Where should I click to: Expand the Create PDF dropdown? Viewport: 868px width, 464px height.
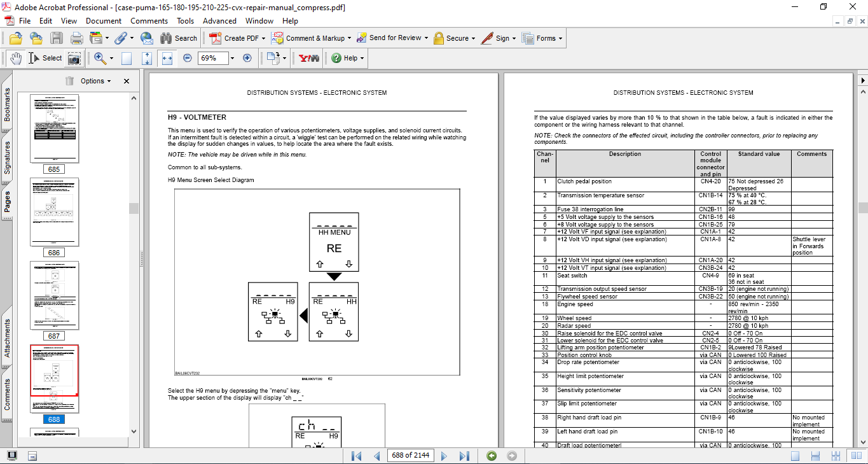(x=265, y=38)
